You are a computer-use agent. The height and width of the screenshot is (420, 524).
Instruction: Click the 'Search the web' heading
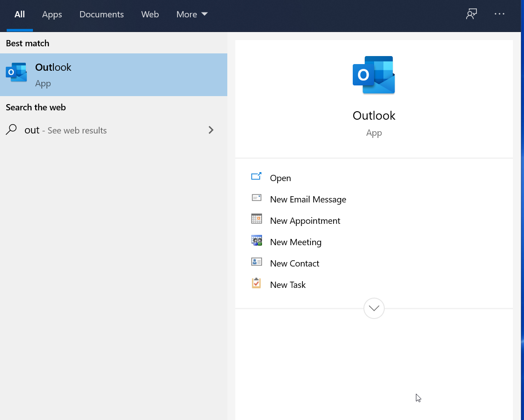[36, 108]
